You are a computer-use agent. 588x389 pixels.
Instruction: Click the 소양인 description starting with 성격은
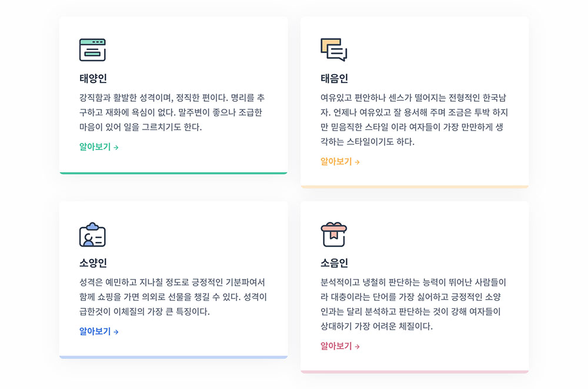pos(173,297)
